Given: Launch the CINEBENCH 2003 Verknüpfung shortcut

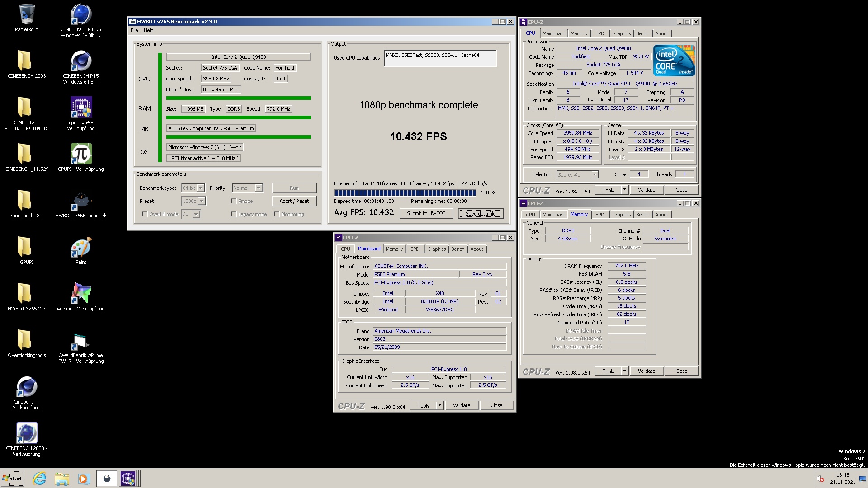Looking at the screenshot, I should click(27, 439).
